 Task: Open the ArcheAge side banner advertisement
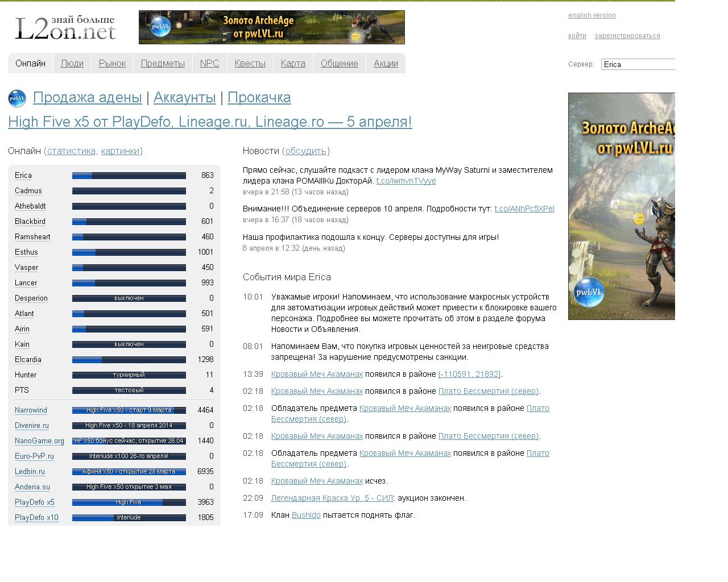tap(621, 206)
